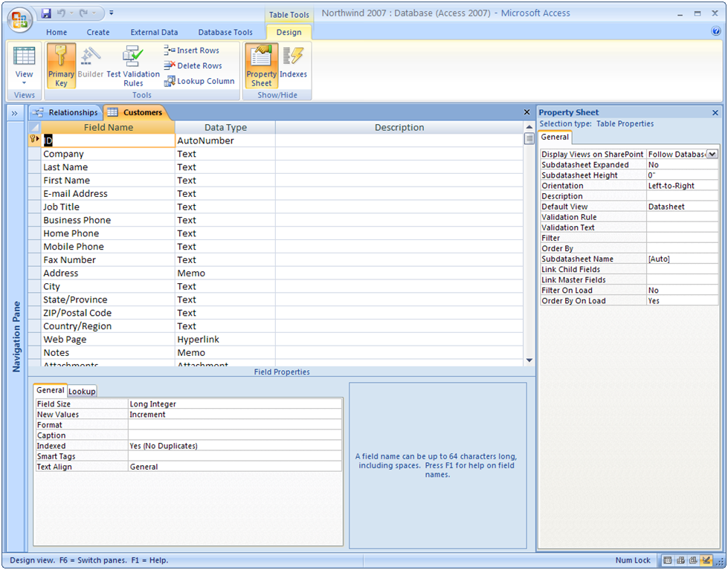Click the Subdatasheet Expanded value No

[x=682, y=165]
